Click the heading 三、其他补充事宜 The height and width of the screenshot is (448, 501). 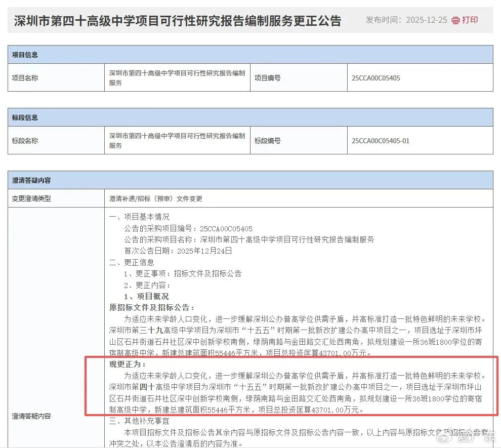click(x=139, y=421)
